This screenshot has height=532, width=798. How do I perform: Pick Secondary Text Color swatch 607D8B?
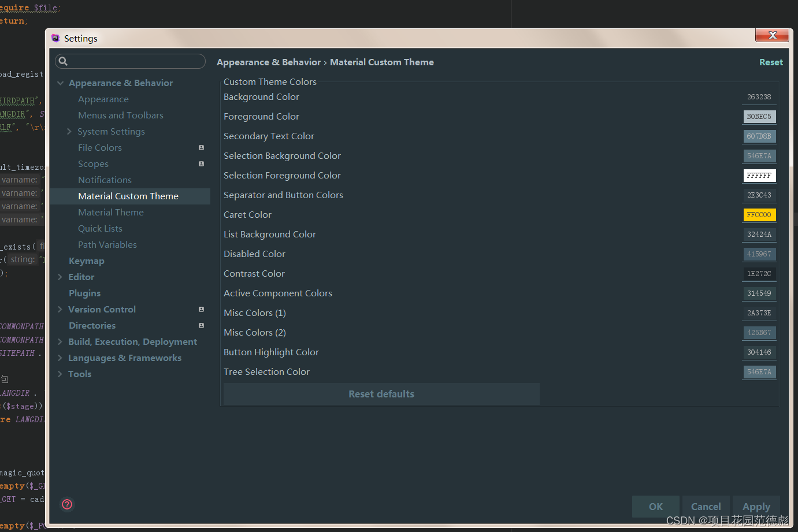759,136
